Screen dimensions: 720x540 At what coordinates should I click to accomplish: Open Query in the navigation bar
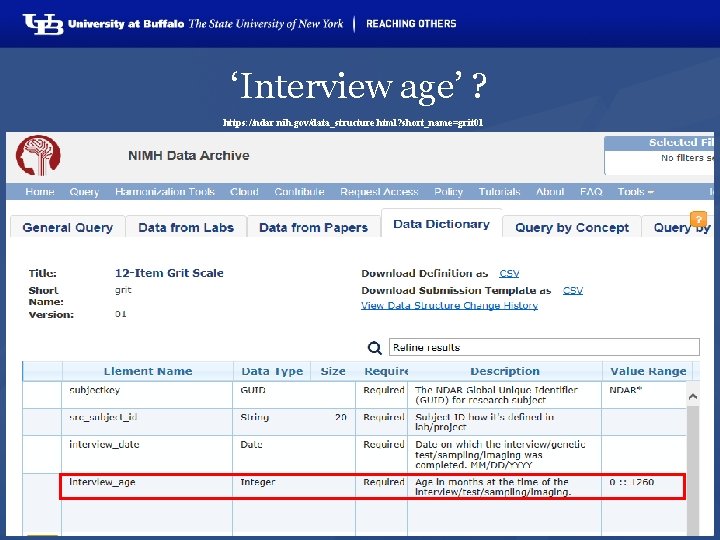coord(84,191)
